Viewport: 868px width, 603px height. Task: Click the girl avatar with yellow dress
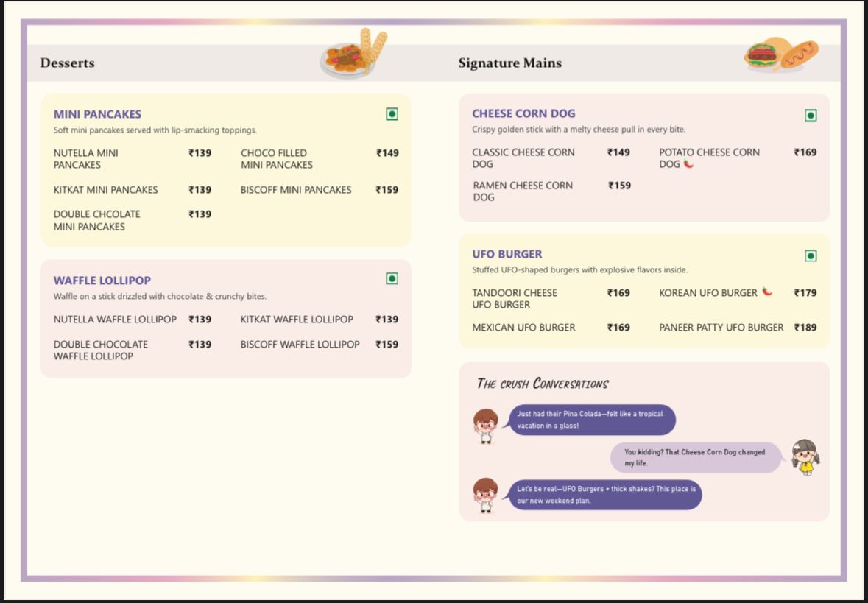pos(805,456)
